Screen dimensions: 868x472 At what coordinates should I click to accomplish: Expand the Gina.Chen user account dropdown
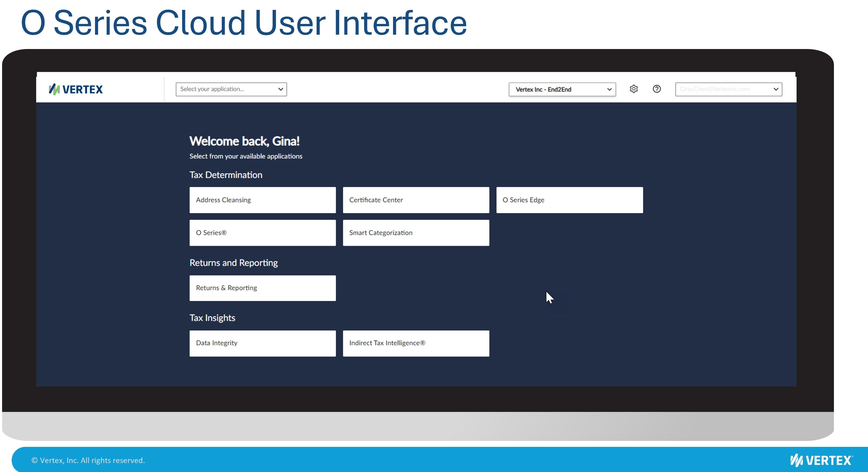(728, 89)
